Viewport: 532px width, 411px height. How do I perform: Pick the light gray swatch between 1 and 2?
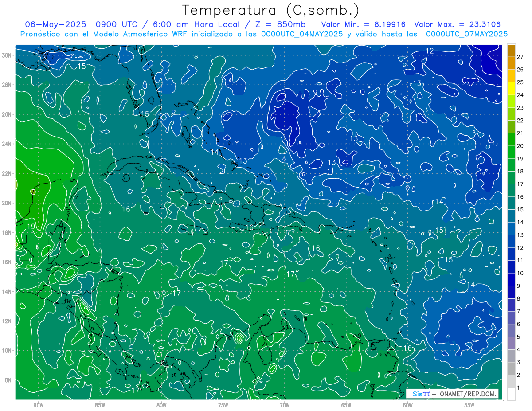coord(511,381)
